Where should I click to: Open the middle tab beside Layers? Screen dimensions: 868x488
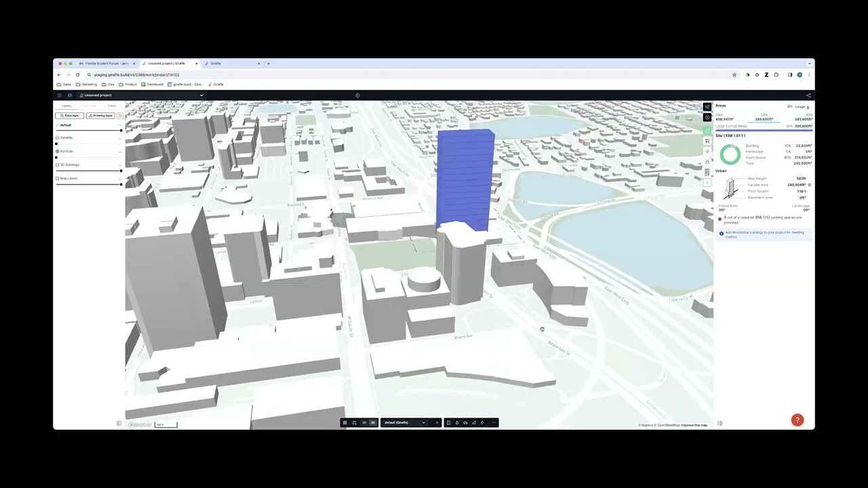tap(89, 106)
